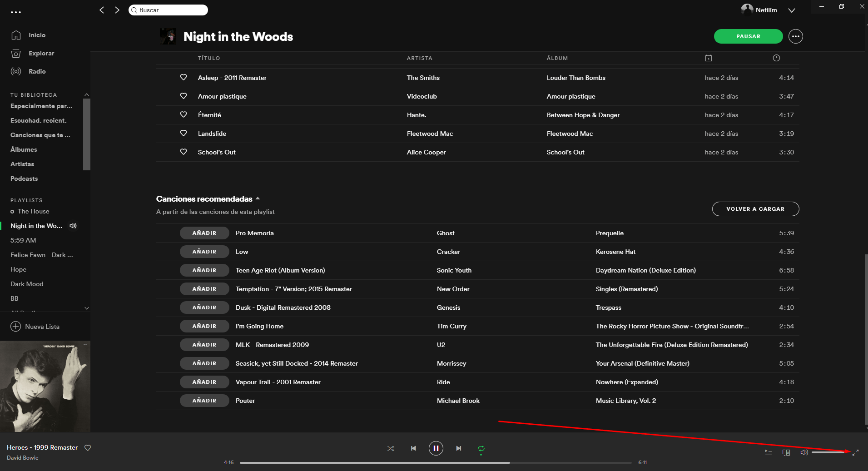Like the song Landslide
This screenshot has height=471, width=868.
pyautogui.click(x=184, y=133)
